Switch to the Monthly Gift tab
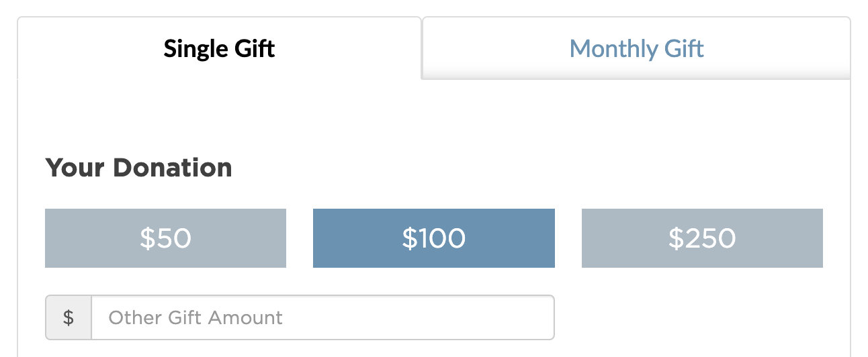 [636, 48]
